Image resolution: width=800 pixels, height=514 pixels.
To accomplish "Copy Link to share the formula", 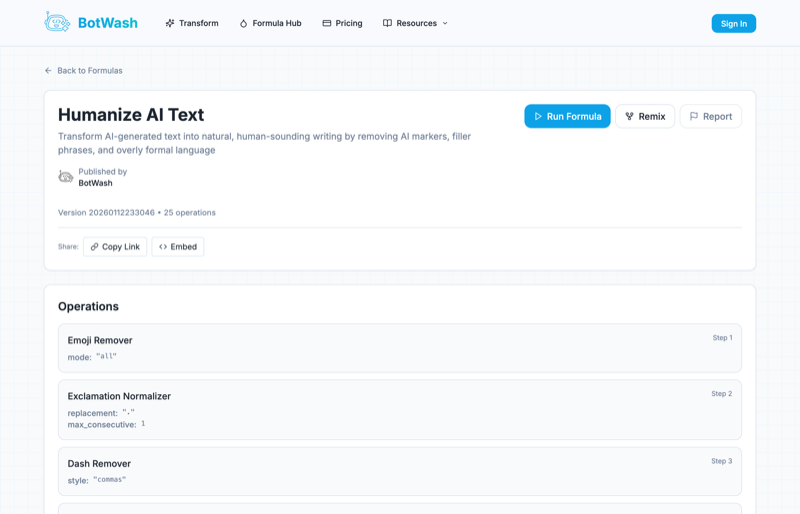I will 115,247.
